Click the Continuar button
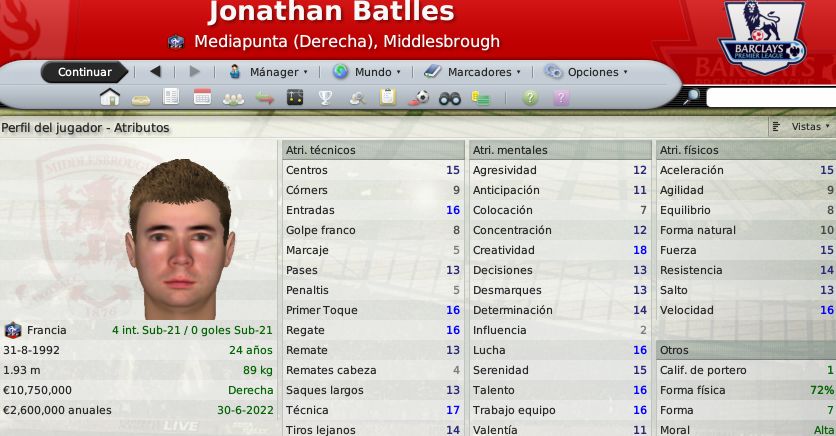 pos(85,72)
